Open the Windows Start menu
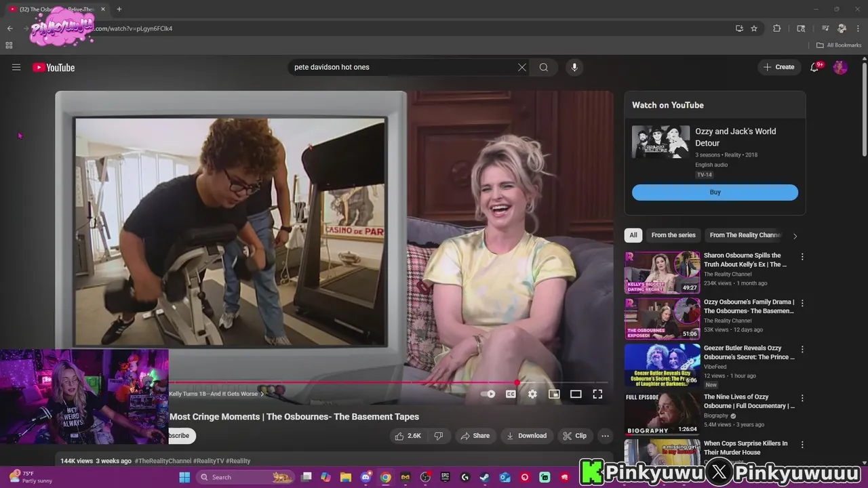The image size is (868, 488). coord(184,477)
